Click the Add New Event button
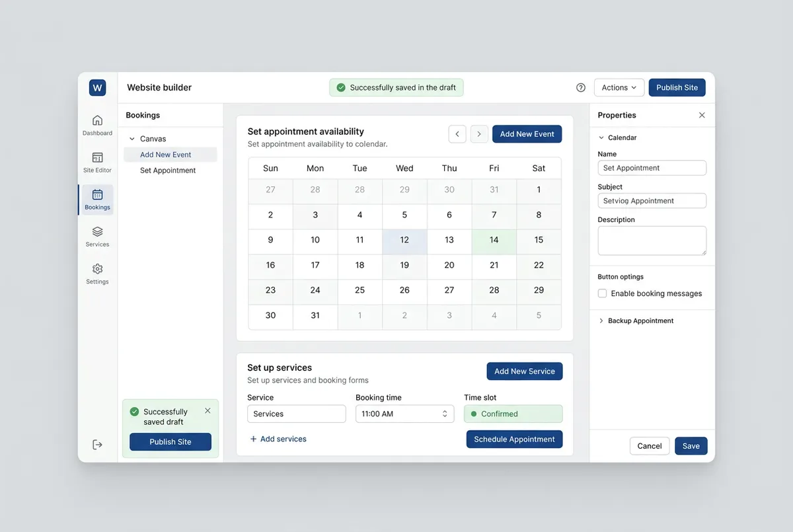793x532 pixels. (x=527, y=134)
